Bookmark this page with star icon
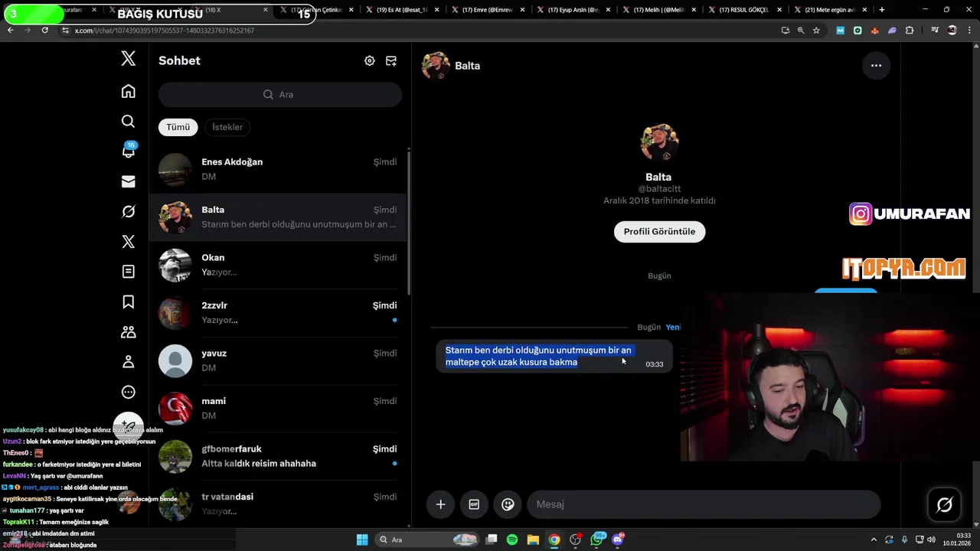 (816, 30)
